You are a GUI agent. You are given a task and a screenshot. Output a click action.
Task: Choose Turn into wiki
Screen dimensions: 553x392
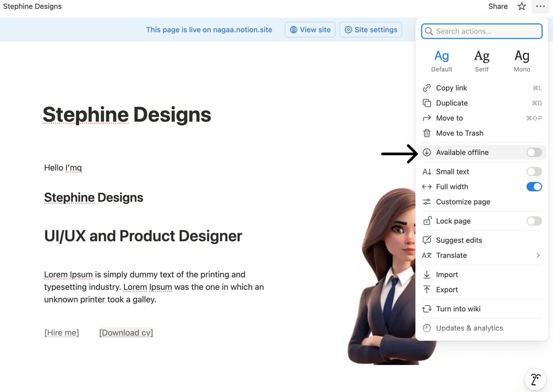click(x=482, y=309)
